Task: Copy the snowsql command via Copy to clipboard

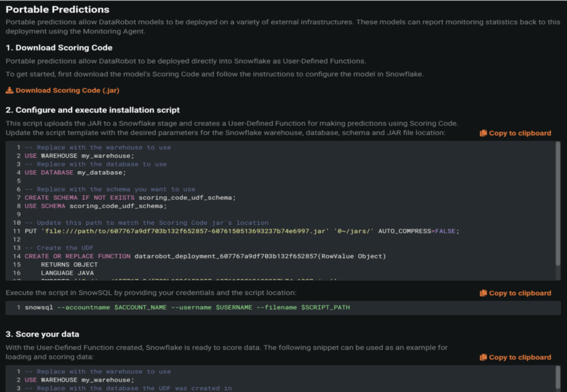Action: [520, 293]
